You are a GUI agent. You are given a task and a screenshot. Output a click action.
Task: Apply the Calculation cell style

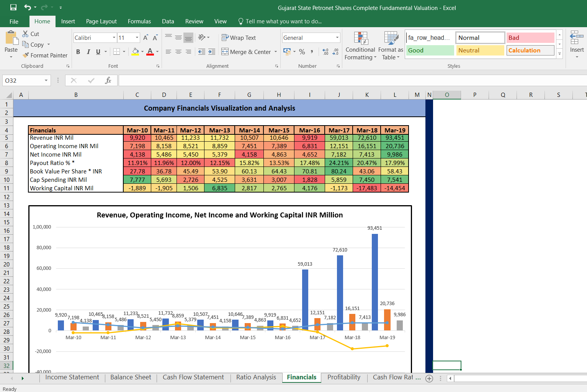pos(530,50)
